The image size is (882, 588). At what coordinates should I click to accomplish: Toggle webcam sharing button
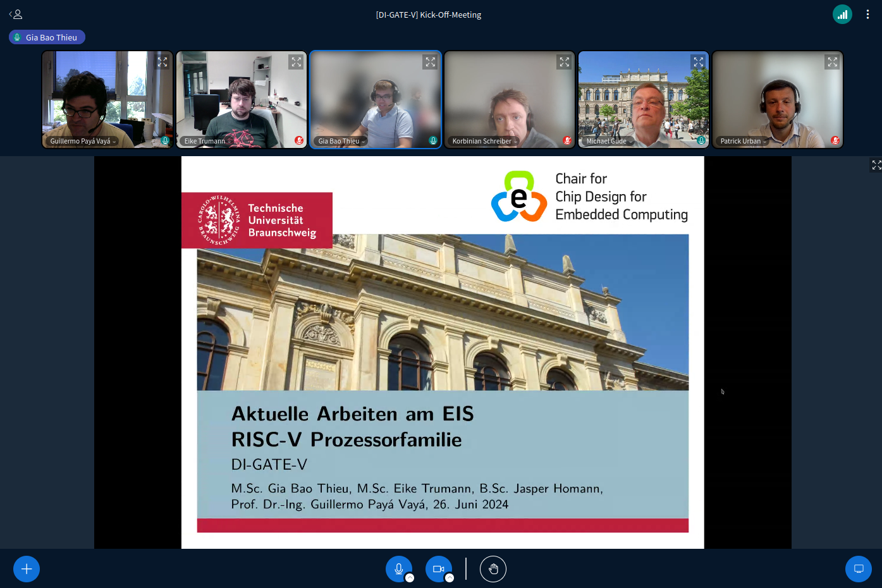tap(438, 569)
